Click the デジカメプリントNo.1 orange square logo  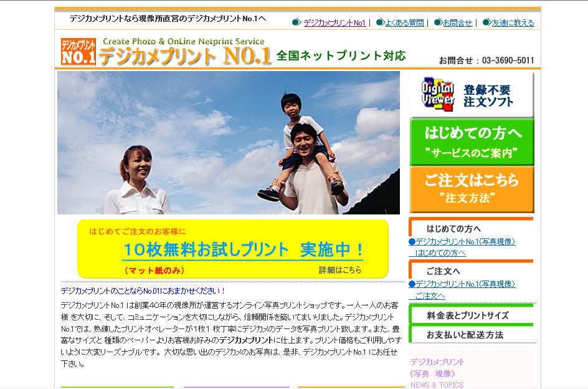78,52
